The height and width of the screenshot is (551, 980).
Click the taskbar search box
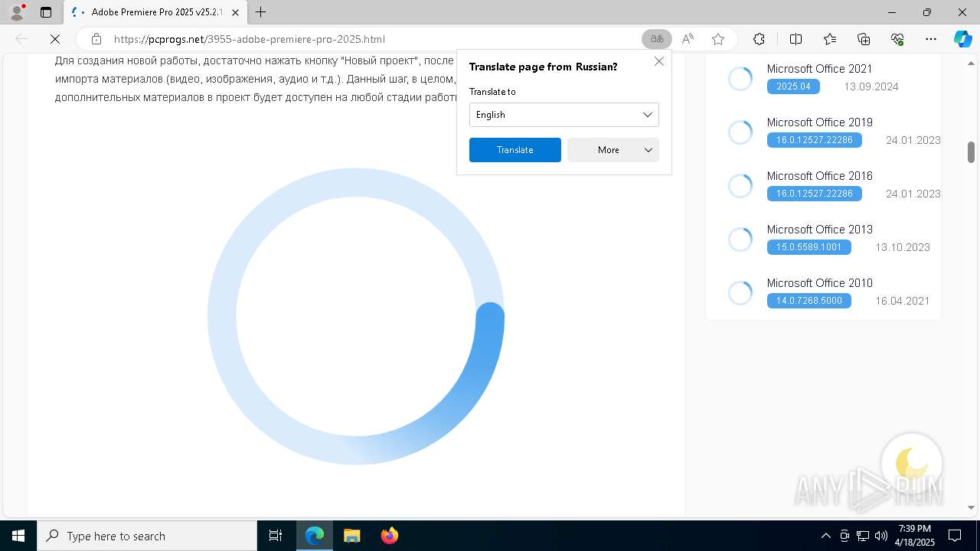[x=147, y=536]
